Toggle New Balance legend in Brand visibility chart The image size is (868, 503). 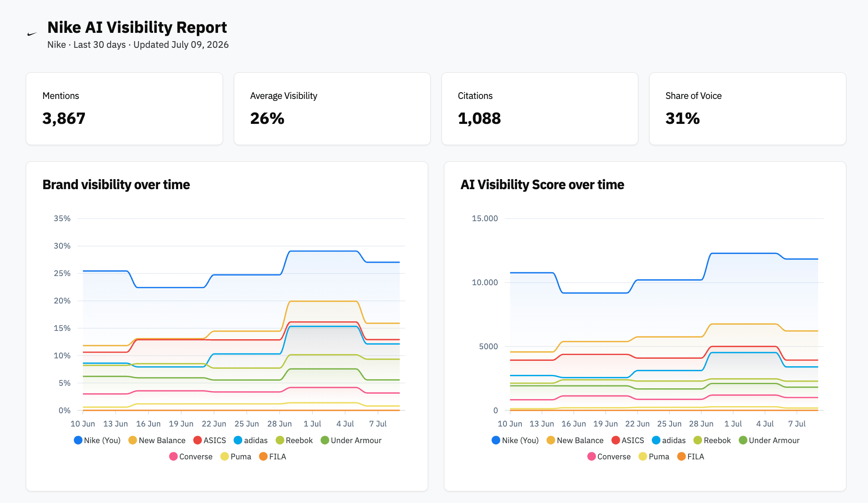pos(157,440)
